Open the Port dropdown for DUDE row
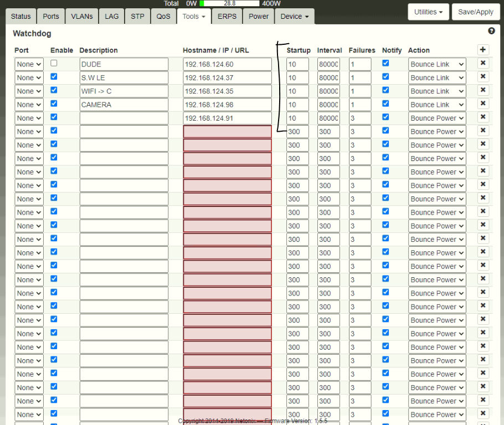Image resolution: width=504 pixels, height=425 pixels. click(29, 64)
